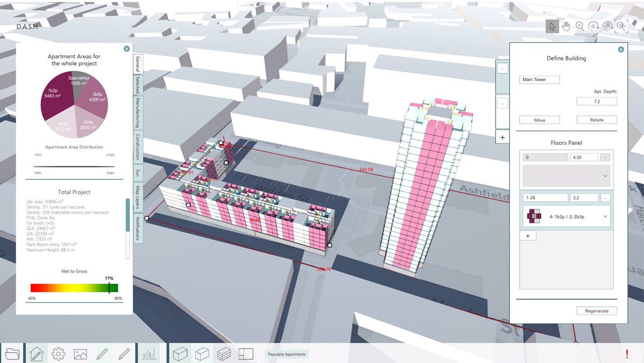
Task: Remove floor 0 row with minus button
Action: pyautogui.click(x=605, y=157)
